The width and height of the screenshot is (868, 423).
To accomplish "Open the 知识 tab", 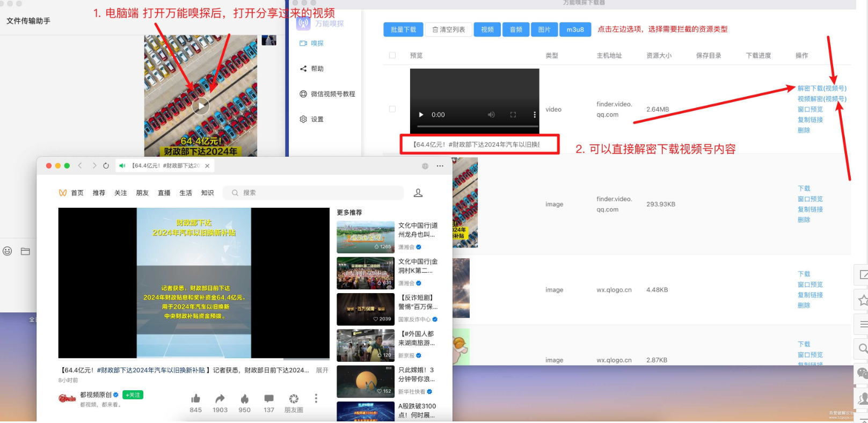I will [207, 193].
